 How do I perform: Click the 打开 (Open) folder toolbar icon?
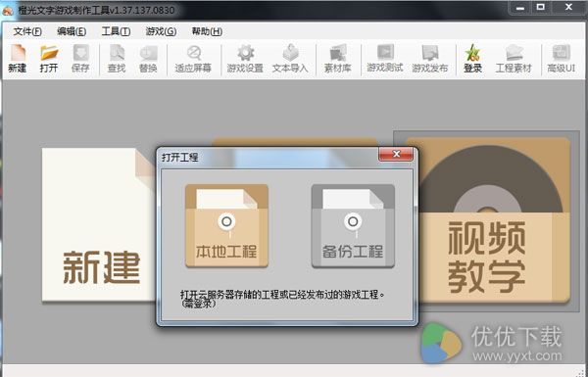pyautogui.click(x=49, y=58)
